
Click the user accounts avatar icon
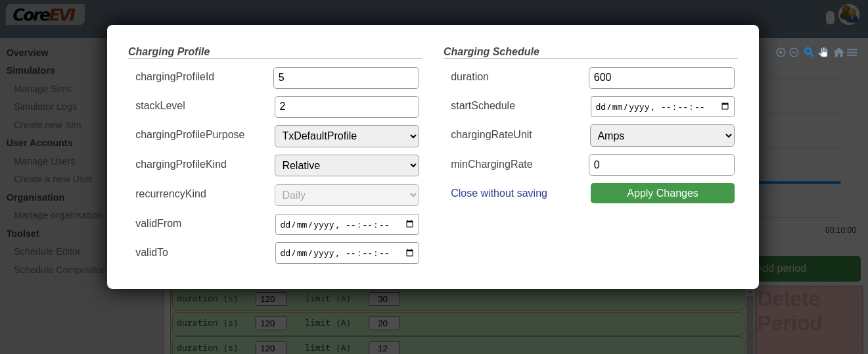click(848, 14)
